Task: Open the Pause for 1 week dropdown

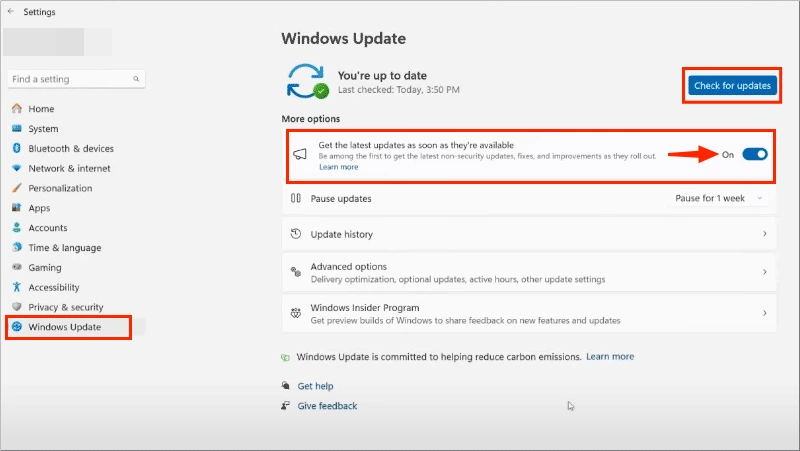Action: pos(717,198)
